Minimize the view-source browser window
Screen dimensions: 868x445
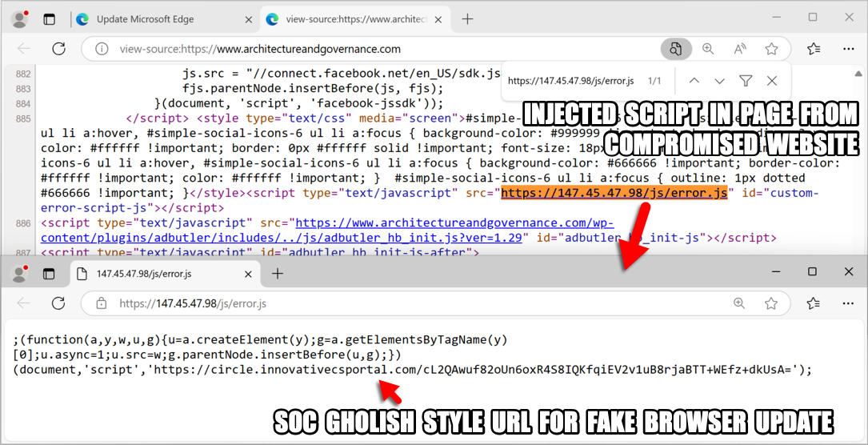point(775,18)
